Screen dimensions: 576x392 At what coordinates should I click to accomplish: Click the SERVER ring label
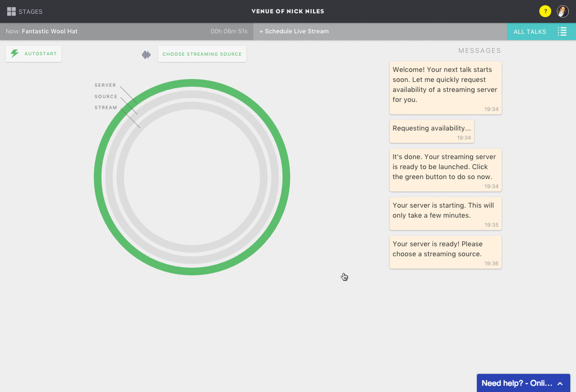pos(105,85)
